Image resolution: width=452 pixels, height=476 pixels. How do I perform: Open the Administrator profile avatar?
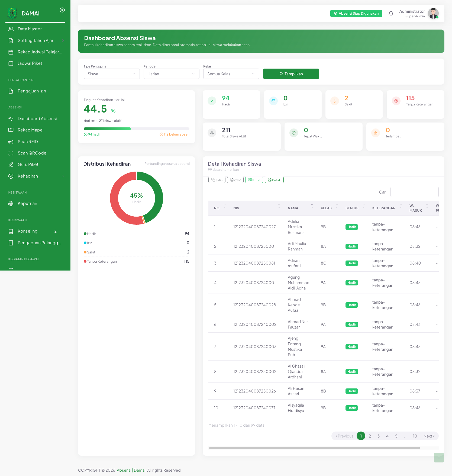click(x=433, y=14)
